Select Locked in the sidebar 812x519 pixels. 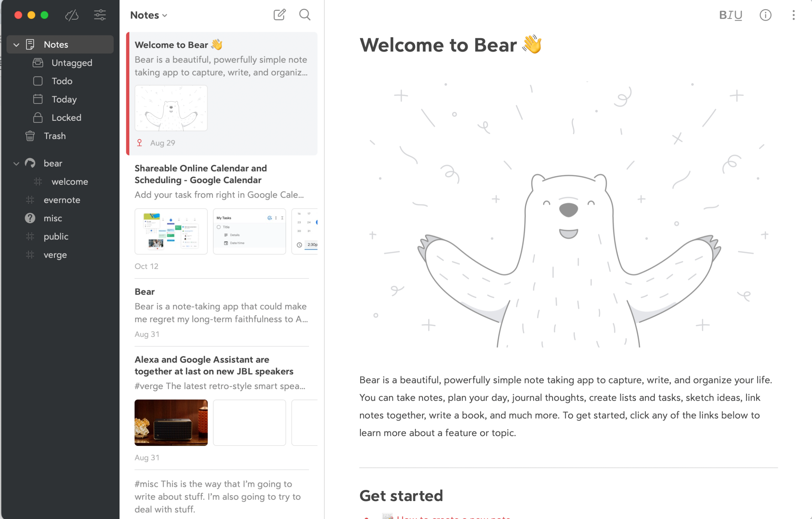[x=66, y=118]
